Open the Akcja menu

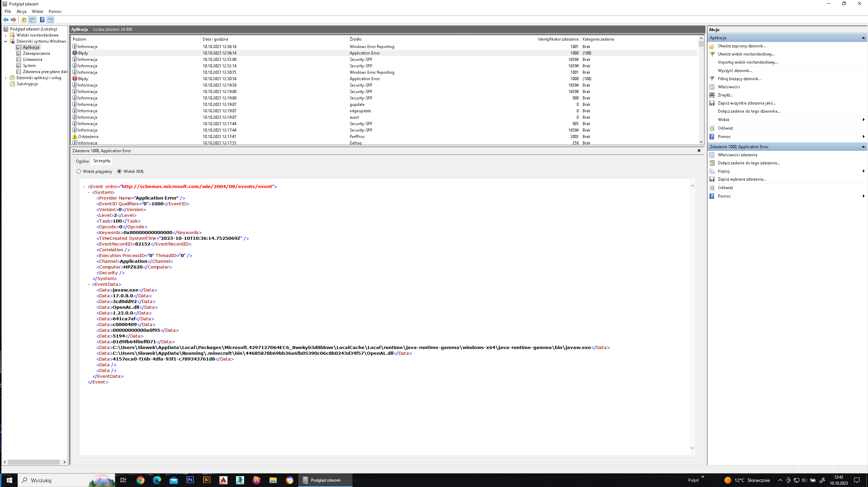tap(21, 11)
